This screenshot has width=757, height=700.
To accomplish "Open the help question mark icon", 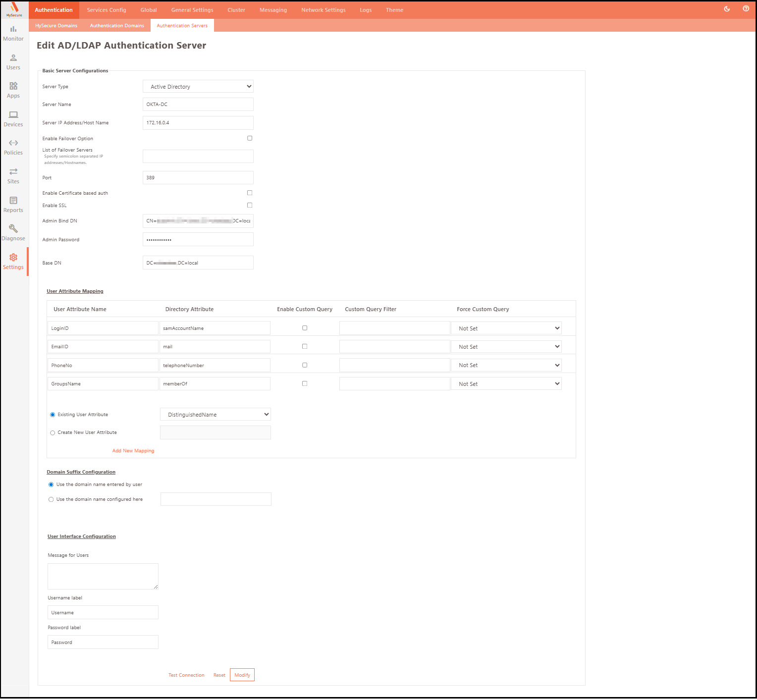I will pos(746,9).
